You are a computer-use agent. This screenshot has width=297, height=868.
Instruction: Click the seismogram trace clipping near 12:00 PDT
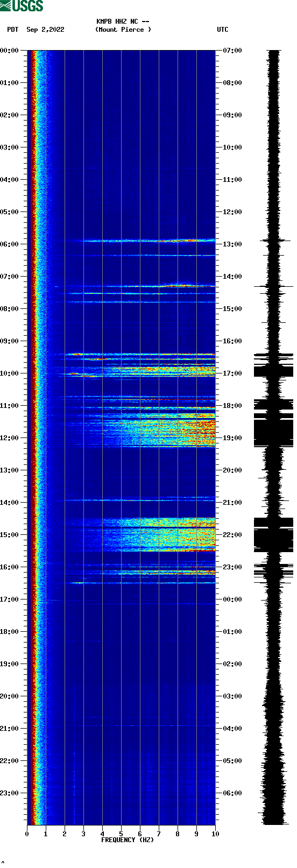(273, 433)
